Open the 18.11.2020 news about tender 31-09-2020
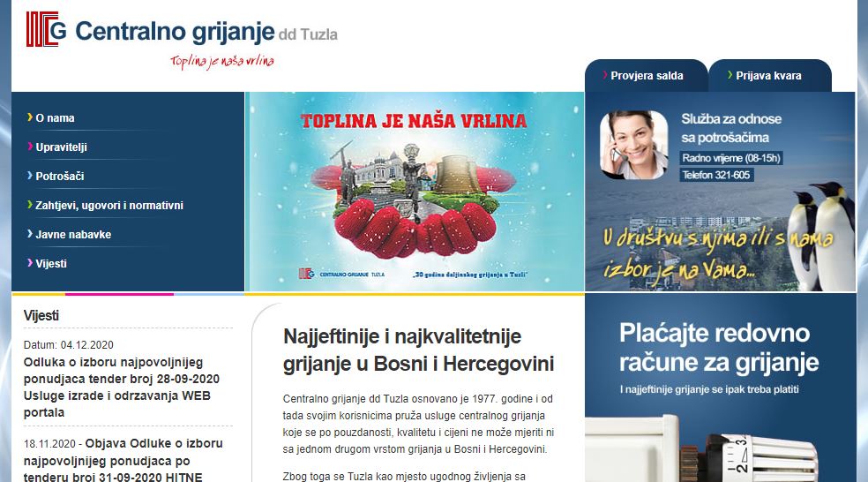Image resolution: width=868 pixels, height=482 pixels. [123, 460]
